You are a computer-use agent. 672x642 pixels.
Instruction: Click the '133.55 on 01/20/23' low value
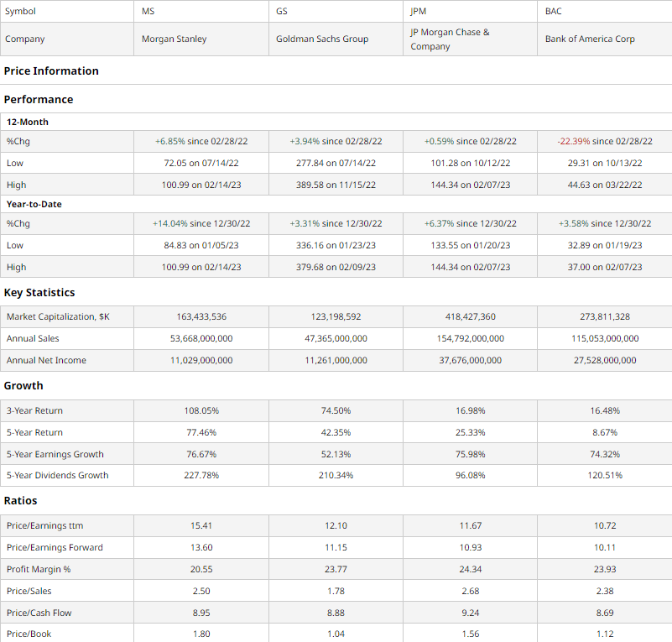pos(471,246)
